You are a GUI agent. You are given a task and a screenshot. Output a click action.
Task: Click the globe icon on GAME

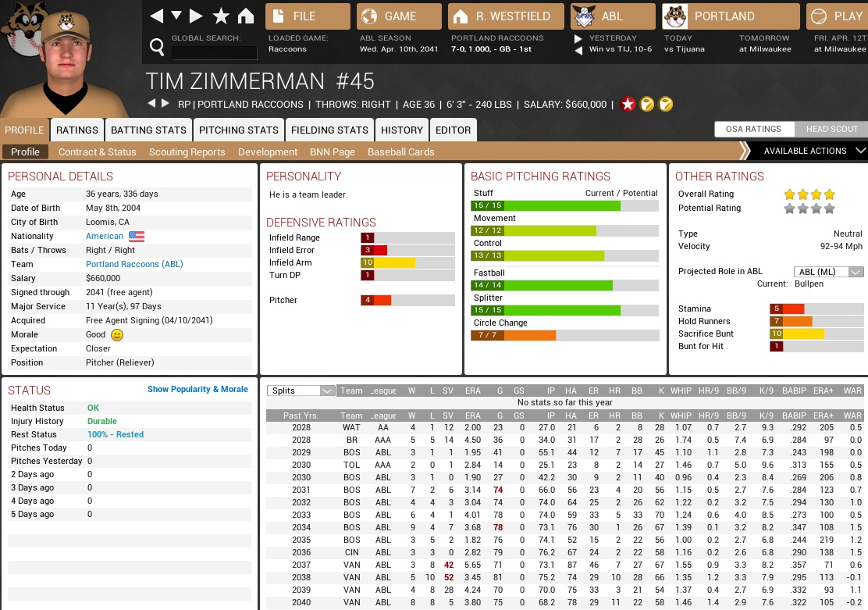coord(369,16)
